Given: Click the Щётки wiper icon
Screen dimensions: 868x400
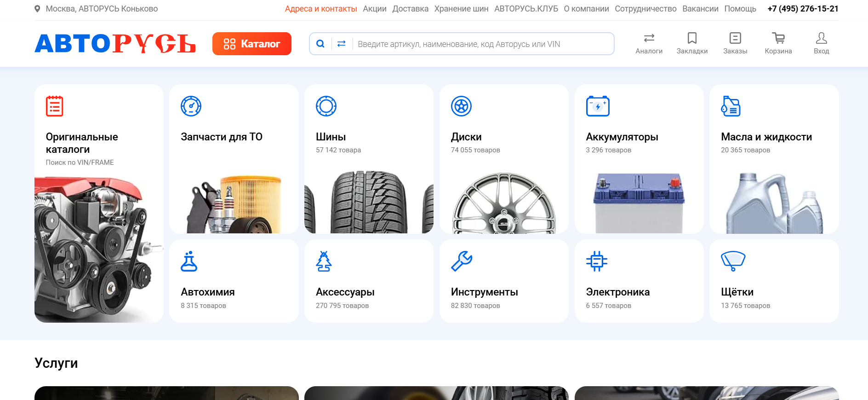Looking at the screenshot, I should point(733,261).
